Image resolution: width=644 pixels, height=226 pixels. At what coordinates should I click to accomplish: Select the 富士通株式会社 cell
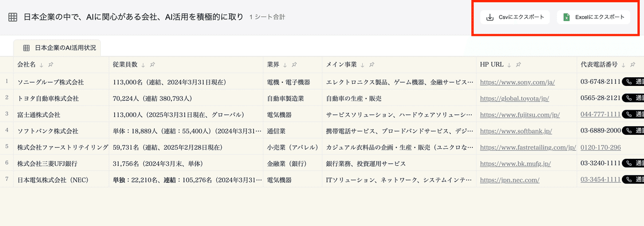(x=61, y=115)
